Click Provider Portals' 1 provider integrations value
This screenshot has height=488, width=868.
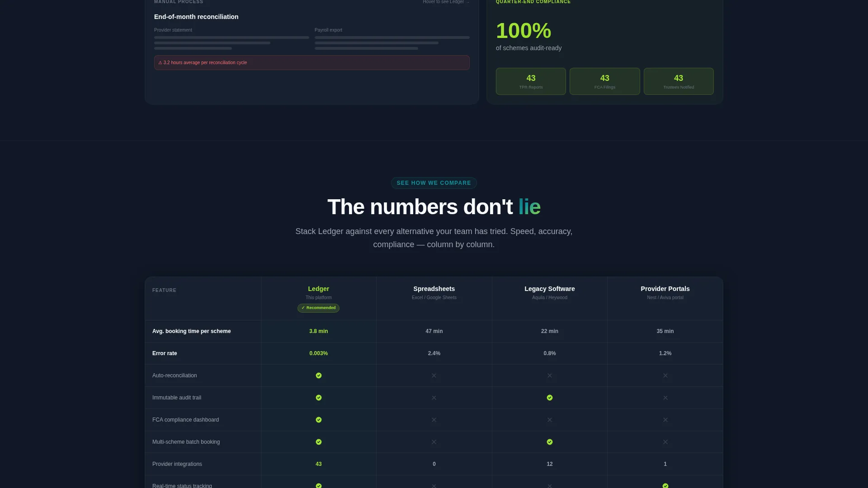[x=665, y=464]
